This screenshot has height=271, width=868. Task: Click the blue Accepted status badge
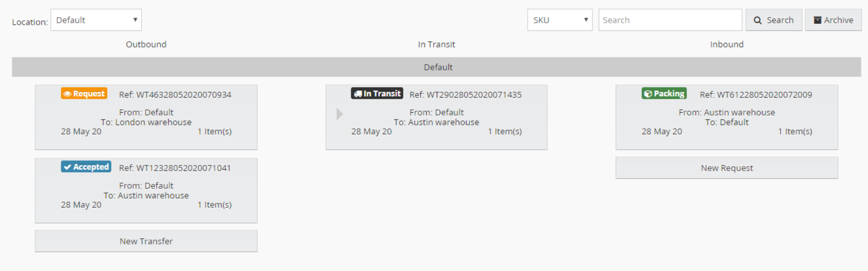coord(86,167)
